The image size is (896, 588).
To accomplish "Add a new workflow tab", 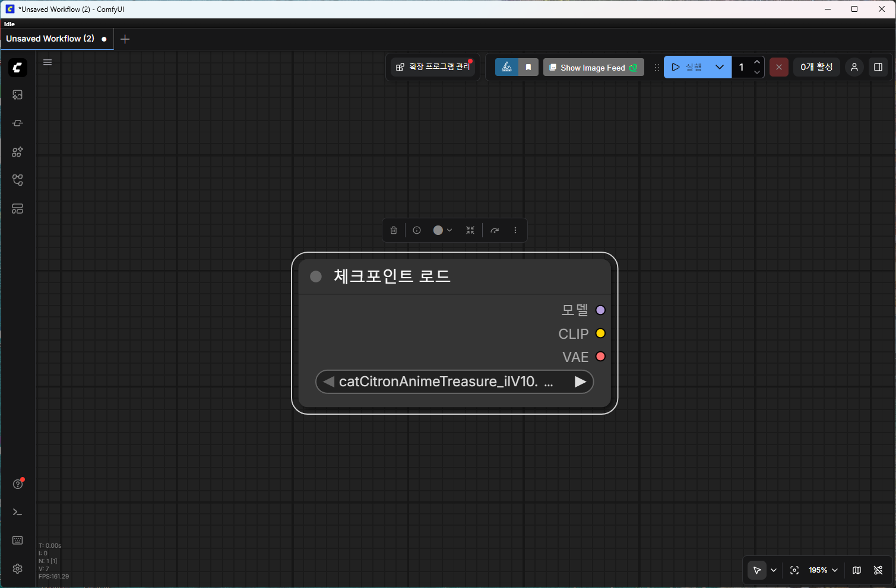I will (x=125, y=39).
